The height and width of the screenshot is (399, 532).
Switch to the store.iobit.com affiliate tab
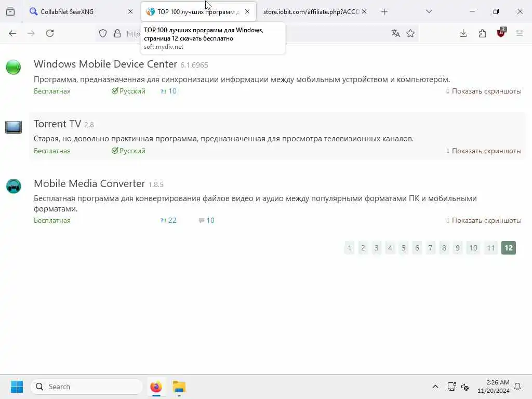coord(314,11)
